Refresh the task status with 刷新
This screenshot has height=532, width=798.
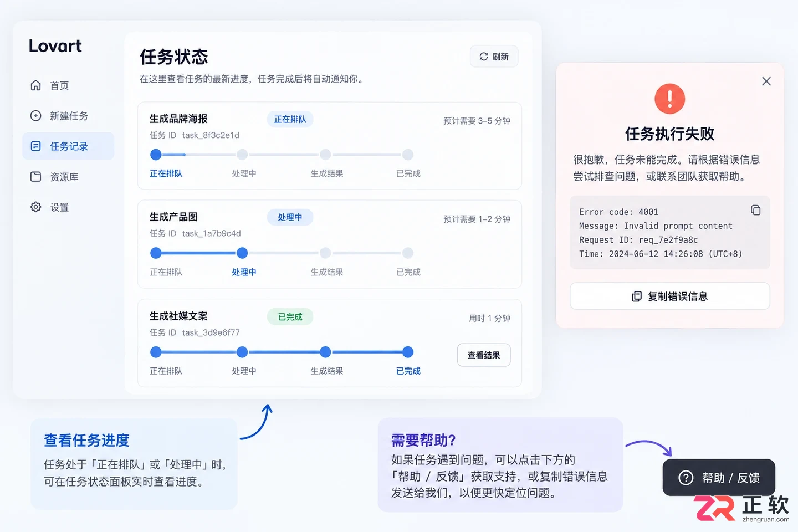[494, 57]
